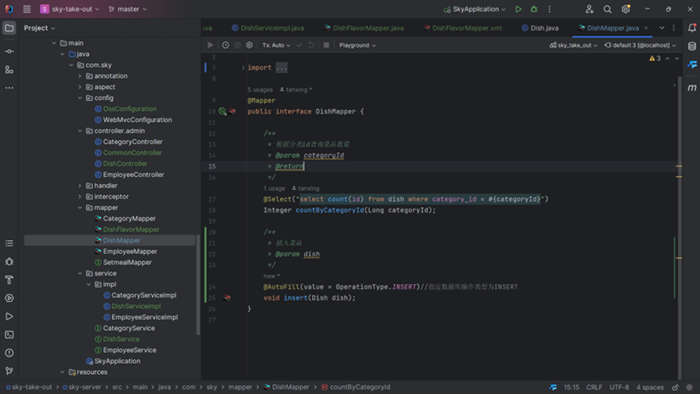Click the warnings count indicator
The width and height of the screenshot is (700, 394).
(655, 58)
